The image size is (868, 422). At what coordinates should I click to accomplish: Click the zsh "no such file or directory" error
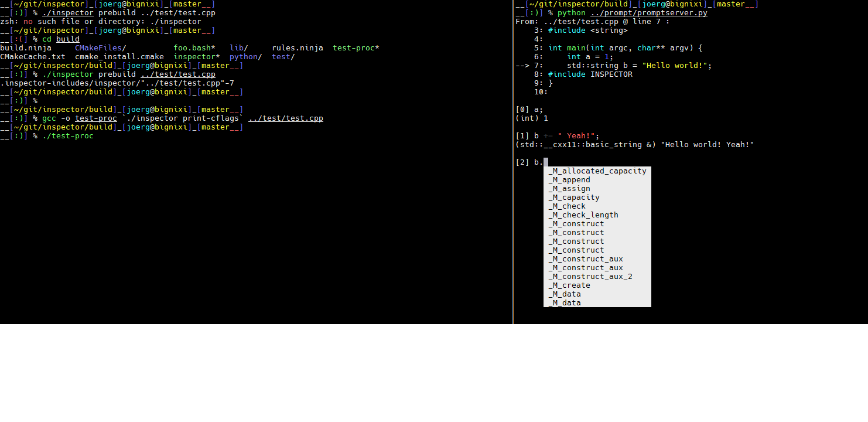coord(101,22)
